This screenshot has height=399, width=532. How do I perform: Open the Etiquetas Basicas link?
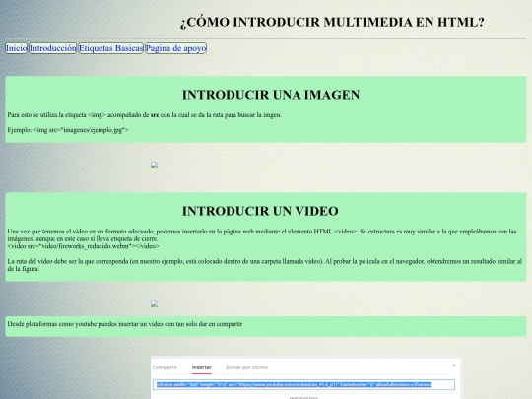[110, 48]
